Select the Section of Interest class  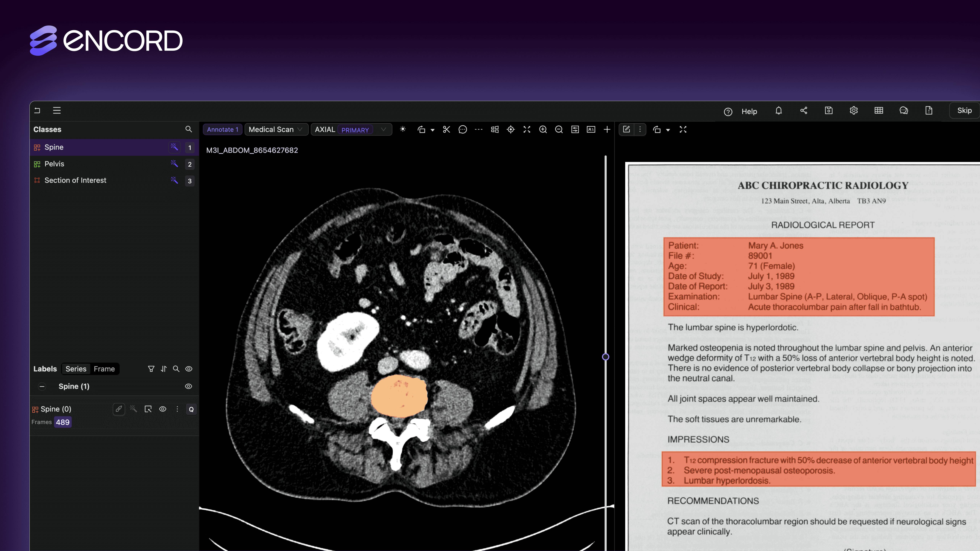pos(75,180)
